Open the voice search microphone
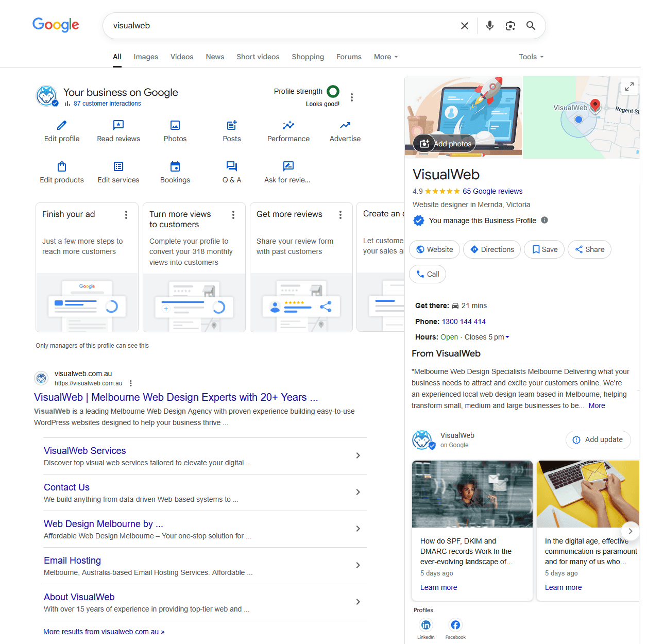This screenshot has width=647, height=644. [489, 25]
